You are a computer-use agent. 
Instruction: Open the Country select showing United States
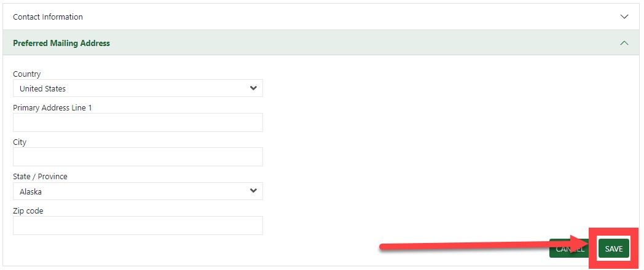tap(138, 88)
